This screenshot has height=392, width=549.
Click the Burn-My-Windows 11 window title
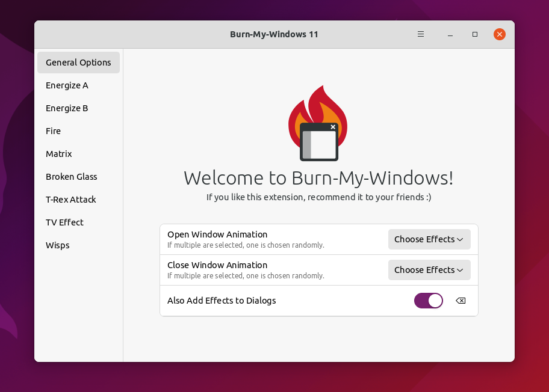click(274, 34)
